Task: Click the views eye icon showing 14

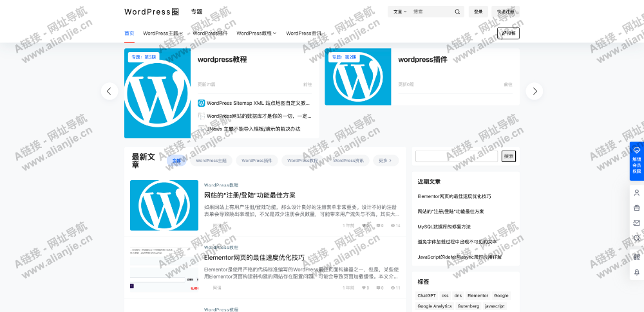Action: tap(393, 226)
